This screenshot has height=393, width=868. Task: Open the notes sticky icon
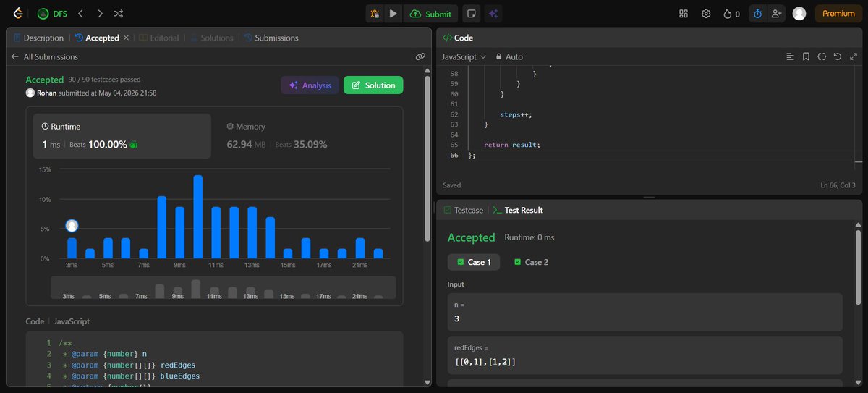pyautogui.click(x=471, y=13)
